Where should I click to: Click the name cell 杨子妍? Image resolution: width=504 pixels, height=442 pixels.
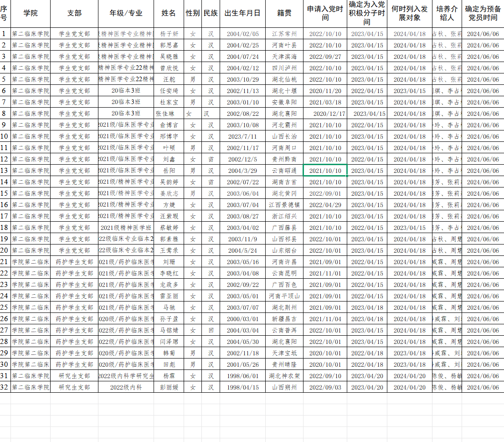(x=169, y=34)
